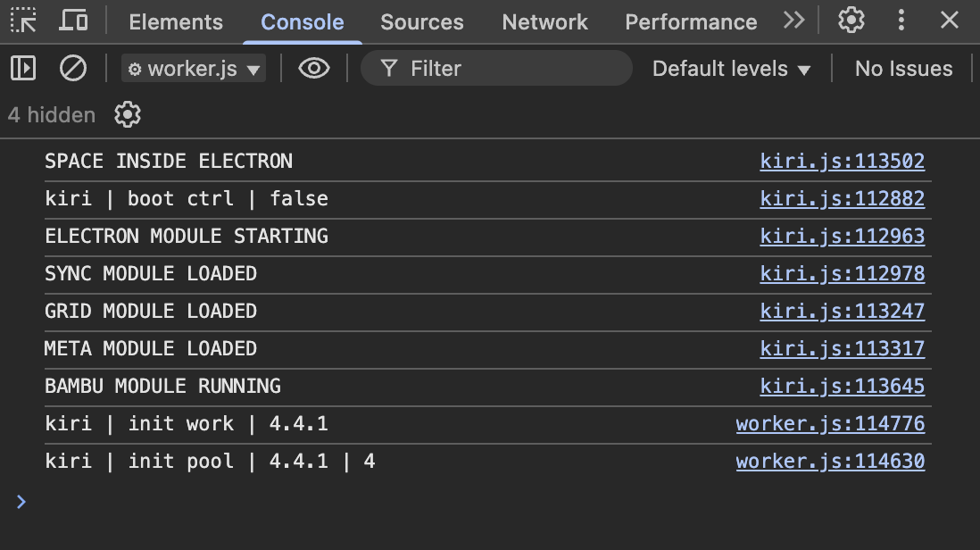Screen dimensions: 980x550
Task: Clear the console with the ban icon
Action: (x=72, y=68)
